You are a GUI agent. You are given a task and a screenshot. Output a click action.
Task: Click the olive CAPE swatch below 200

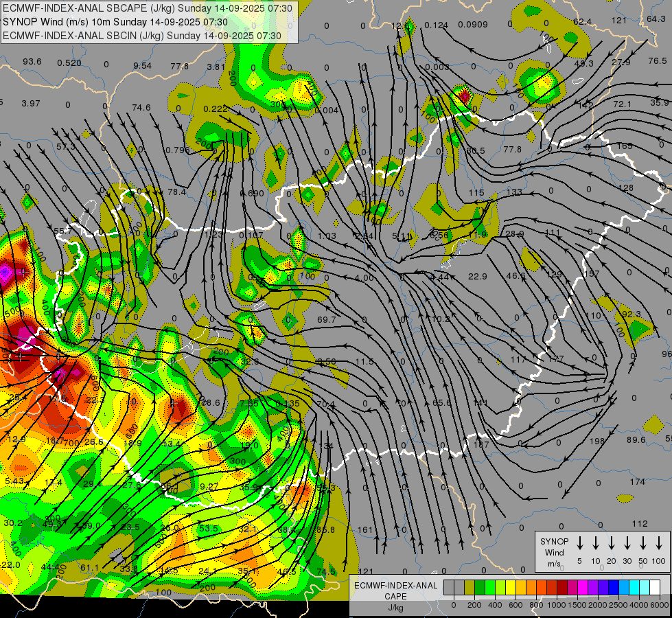click(470, 588)
